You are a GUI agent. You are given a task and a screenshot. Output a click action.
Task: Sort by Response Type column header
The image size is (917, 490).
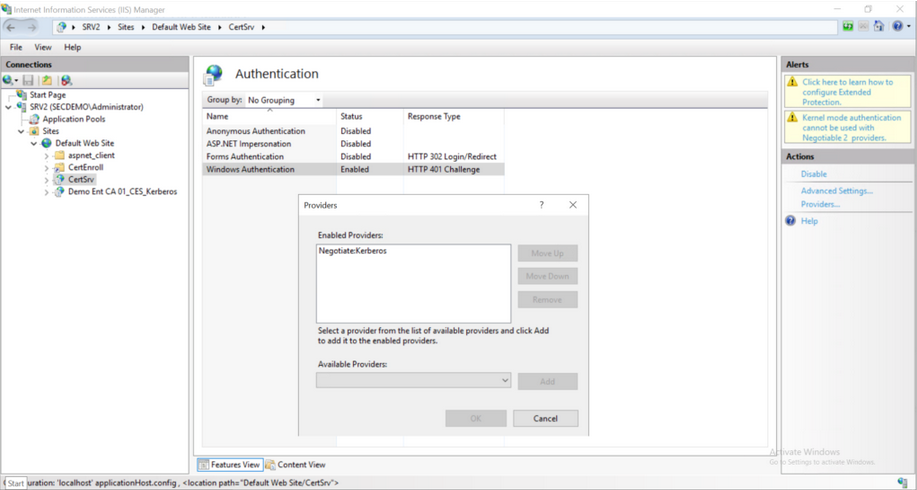click(x=454, y=116)
